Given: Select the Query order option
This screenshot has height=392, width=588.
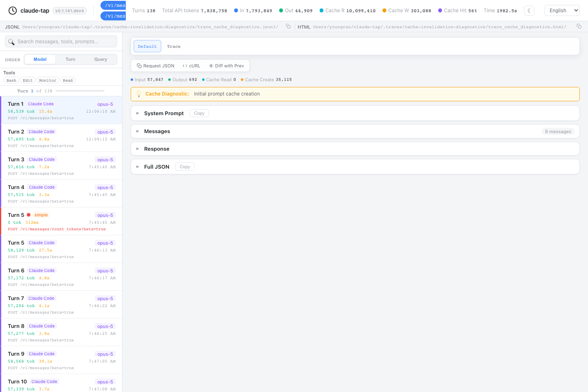Looking at the screenshot, I should pyautogui.click(x=101, y=60).
